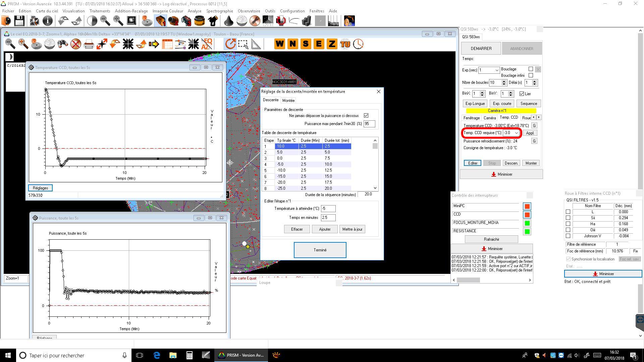Click the information icon in main toolbar

point(48,21)
